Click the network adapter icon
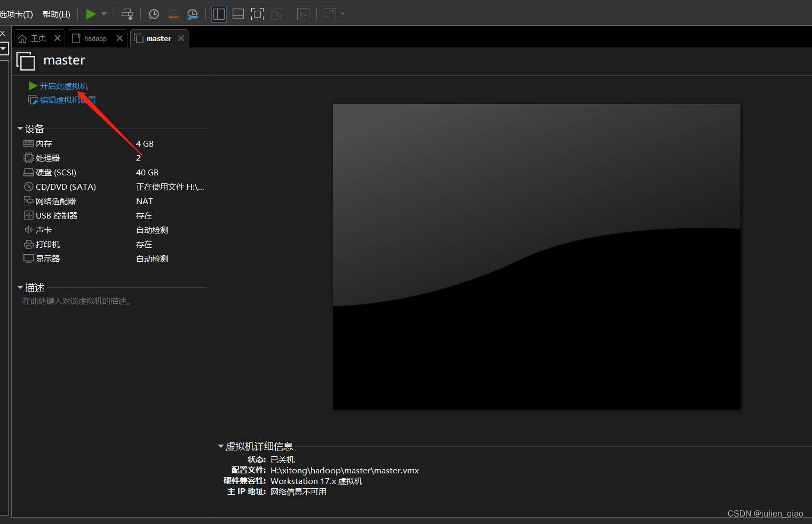The height and width of the screenshot is (524, 812). click(x=29, y=201)
